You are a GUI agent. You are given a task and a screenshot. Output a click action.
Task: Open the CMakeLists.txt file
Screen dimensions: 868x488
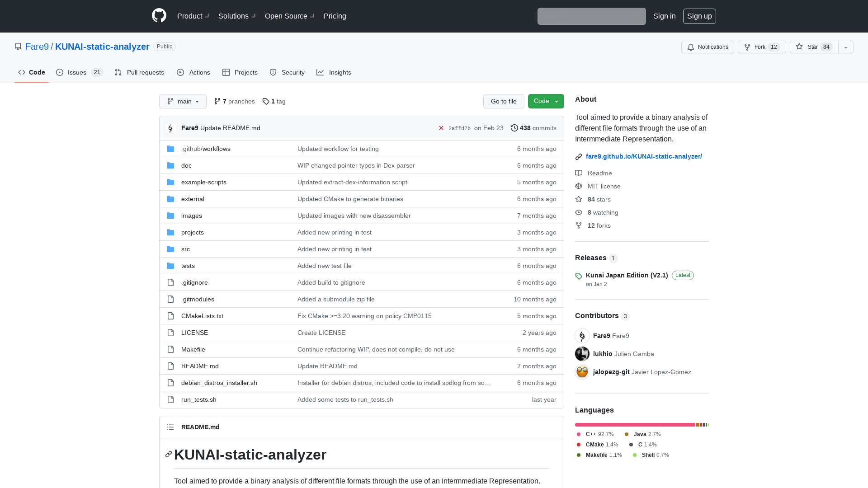pos(202,316)
